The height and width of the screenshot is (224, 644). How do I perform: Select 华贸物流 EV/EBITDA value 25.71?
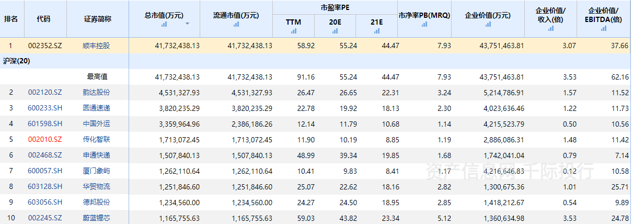[x=620, y=187]
